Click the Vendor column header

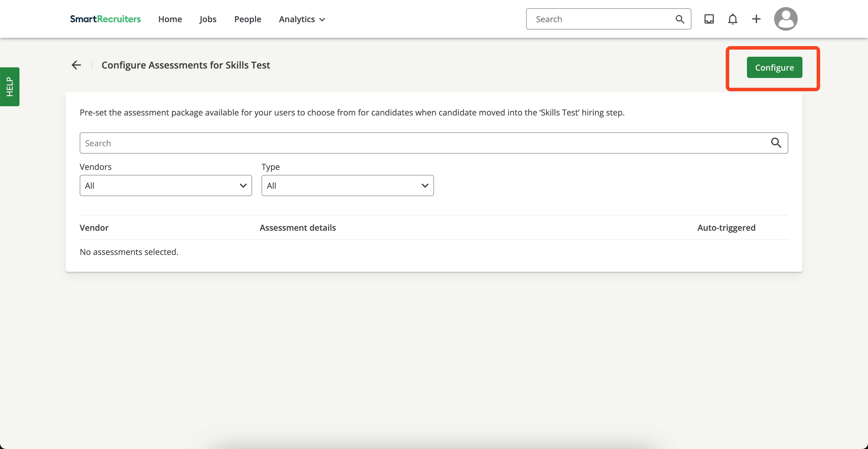pyautogui.click(x=94, y=227)
